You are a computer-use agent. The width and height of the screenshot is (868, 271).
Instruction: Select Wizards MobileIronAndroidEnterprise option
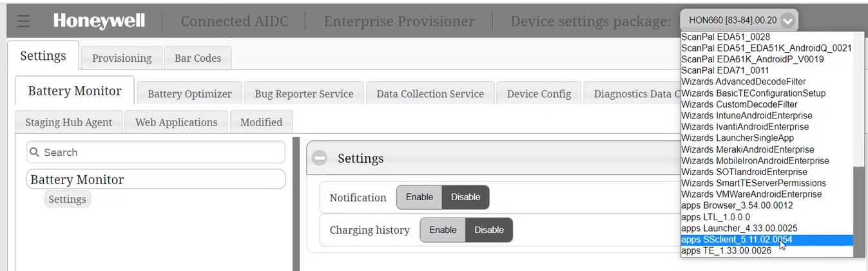[x=767, y=160]
